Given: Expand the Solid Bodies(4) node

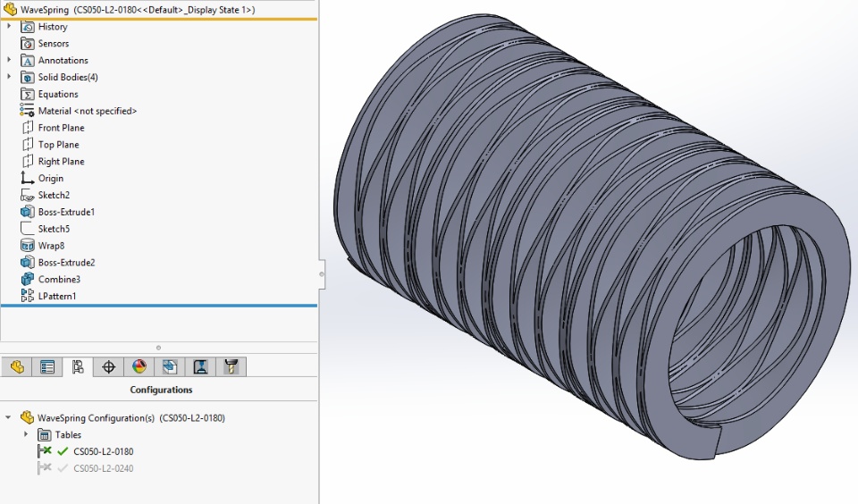Looking at the screenshot, I should point(9,77).
